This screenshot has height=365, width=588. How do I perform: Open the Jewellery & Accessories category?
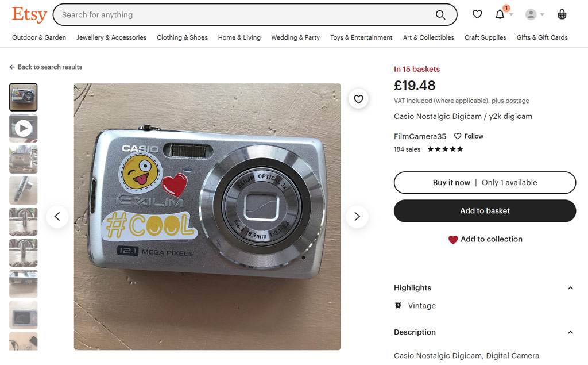[111, 37]
